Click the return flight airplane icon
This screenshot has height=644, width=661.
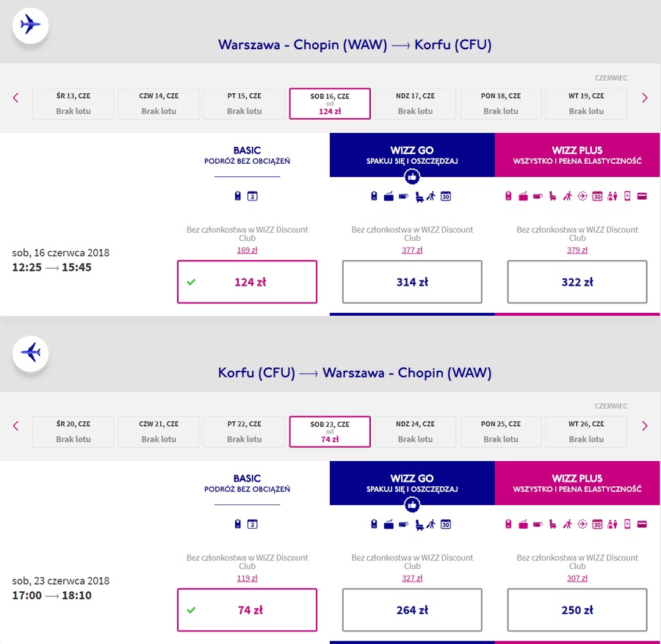[30, 353]
